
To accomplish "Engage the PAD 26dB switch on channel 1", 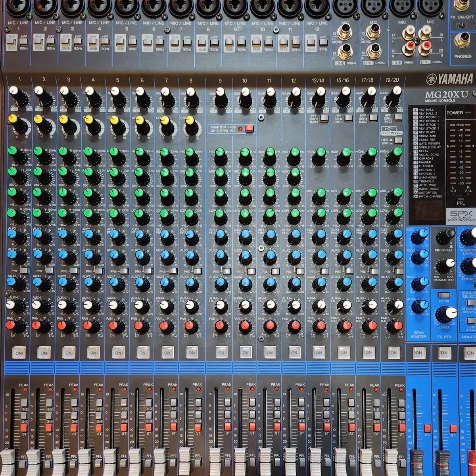I will pos(11,42).
